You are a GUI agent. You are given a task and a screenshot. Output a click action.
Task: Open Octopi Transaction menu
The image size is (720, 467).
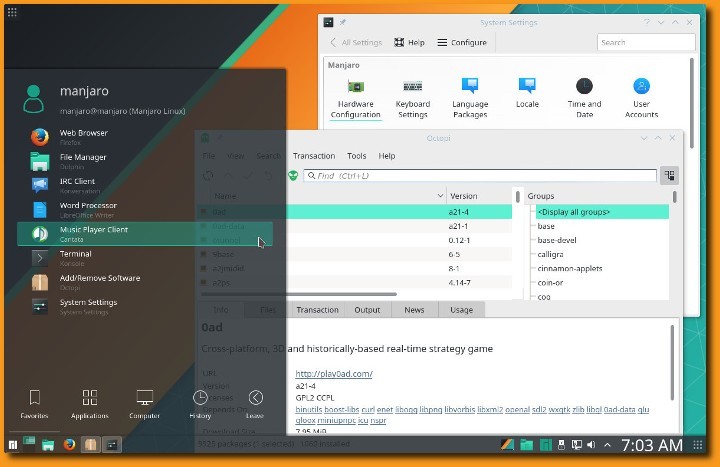(314, 156)
